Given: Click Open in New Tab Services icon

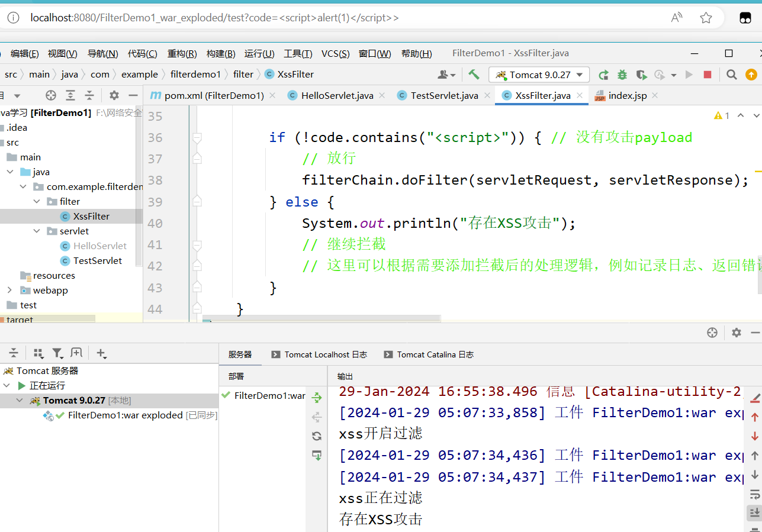Looking at the screenshot, I should click(76, 353).
